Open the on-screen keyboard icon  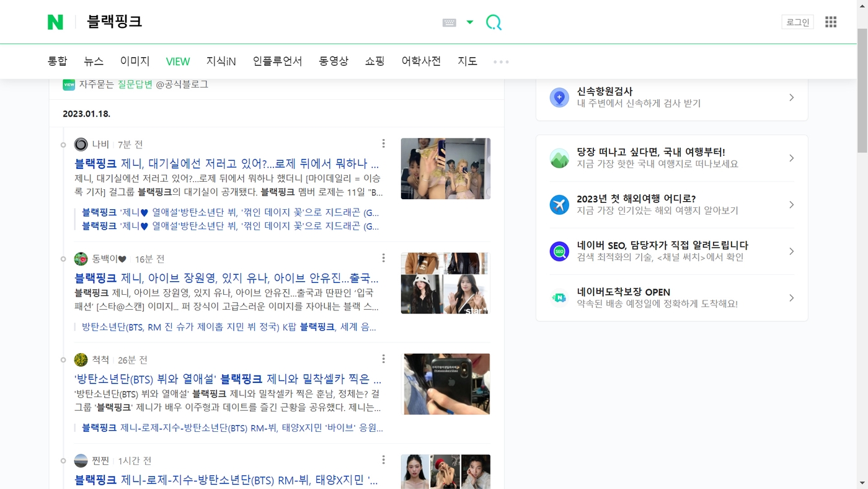pos(449,22)
